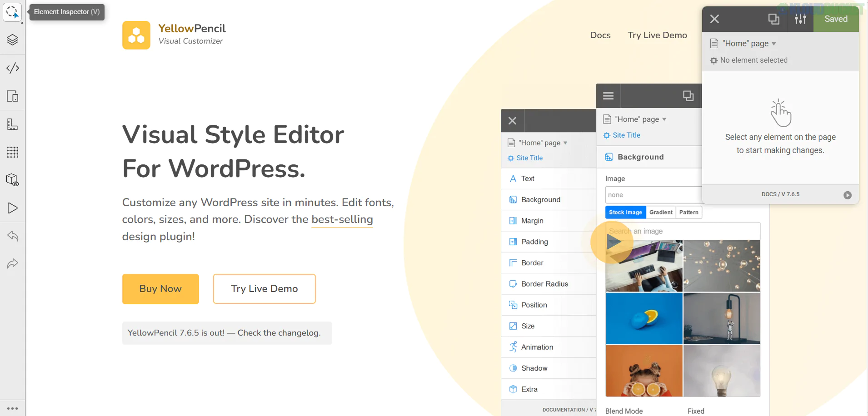This screenshot has height=416, width=868.
Task: Choose the girl with oranges thumbnail
Action: tap(644, 371)
